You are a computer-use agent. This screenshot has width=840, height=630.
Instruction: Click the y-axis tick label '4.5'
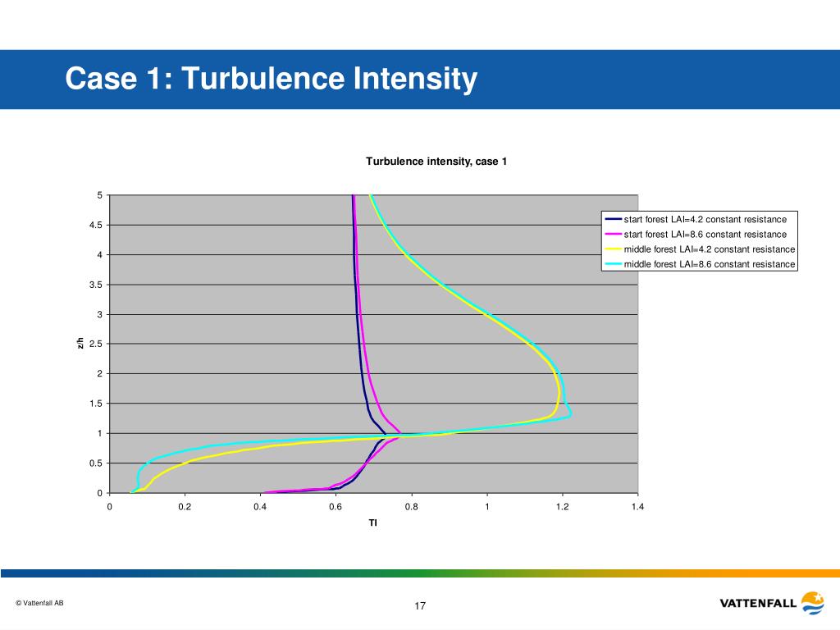pyautogui.click(x=96, y=225)
